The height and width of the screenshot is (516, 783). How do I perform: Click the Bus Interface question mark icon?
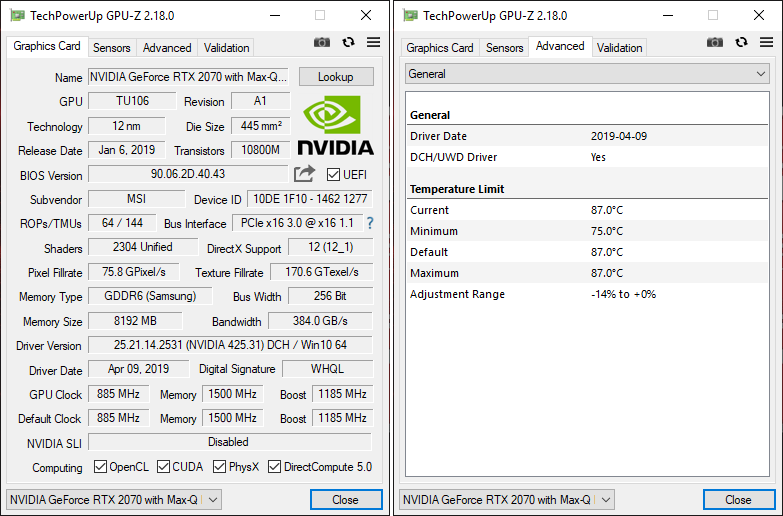coord(370,223)
